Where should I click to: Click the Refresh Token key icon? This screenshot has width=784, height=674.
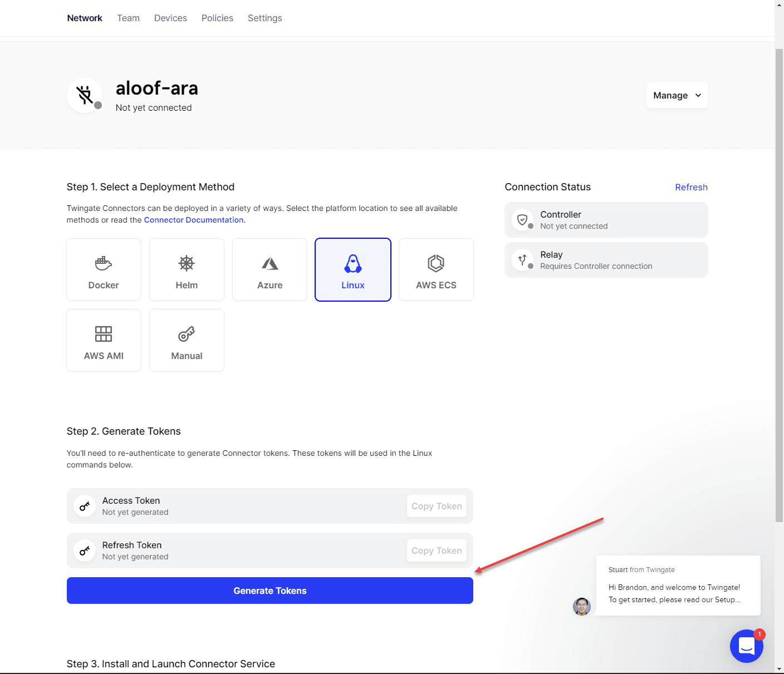tap(85, 550)
